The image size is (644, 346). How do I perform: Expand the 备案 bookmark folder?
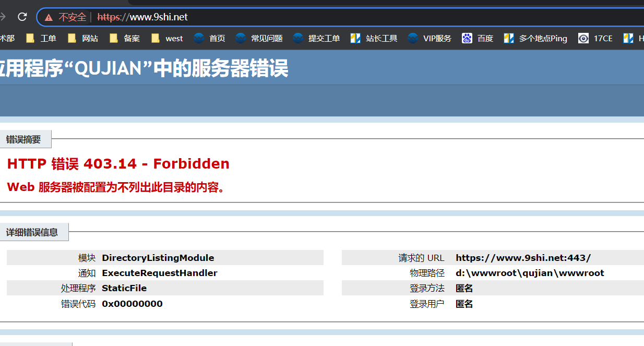coord(125,38)
